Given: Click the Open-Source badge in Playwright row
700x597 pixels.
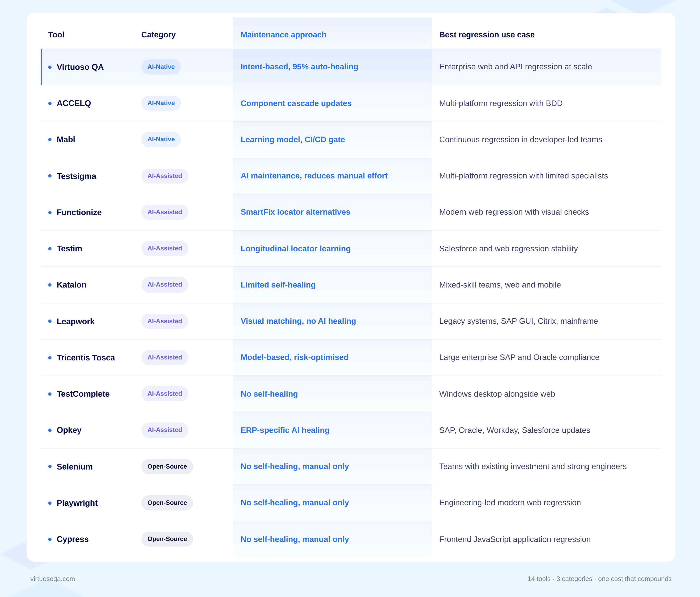Looking at the screenshot, I should [x=167, y=503].
